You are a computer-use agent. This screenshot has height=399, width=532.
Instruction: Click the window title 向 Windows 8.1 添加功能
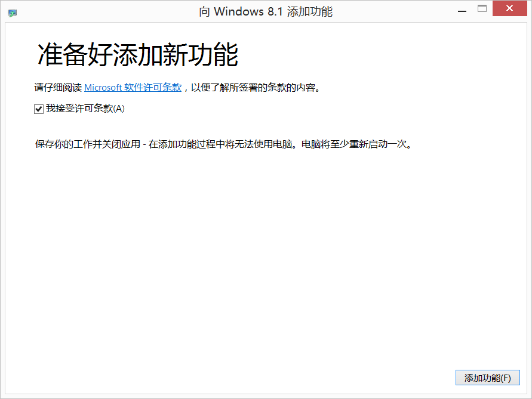266,11
